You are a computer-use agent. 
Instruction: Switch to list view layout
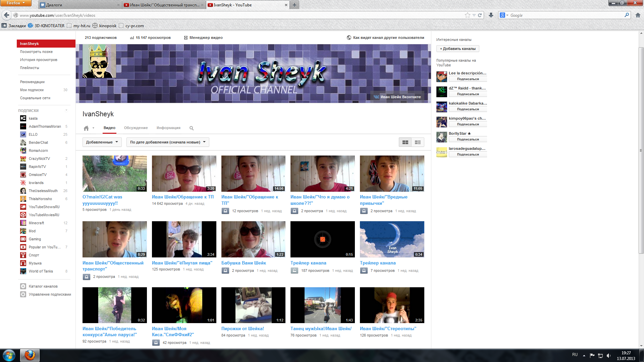[418, 142]
